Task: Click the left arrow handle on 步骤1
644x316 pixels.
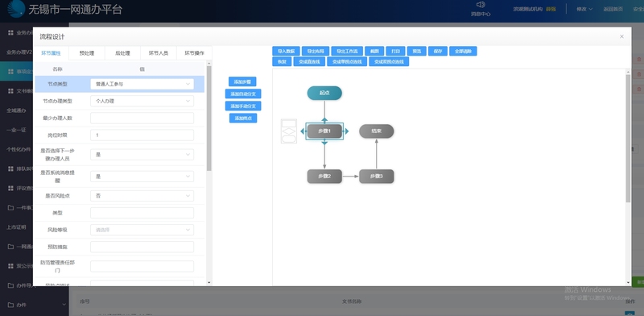Action: 303,131
